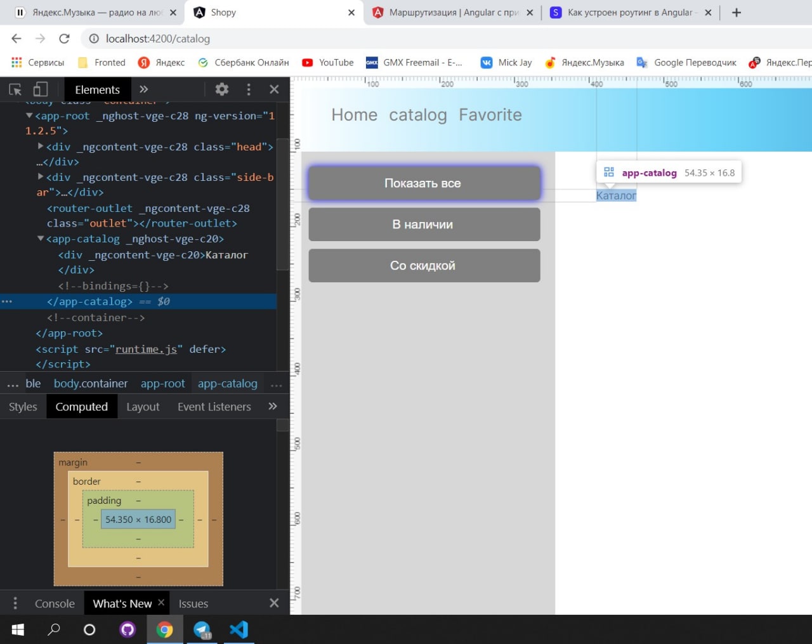
Task: Switch to the Как устроен роутинг tab
Action: [x=631, y=12]
